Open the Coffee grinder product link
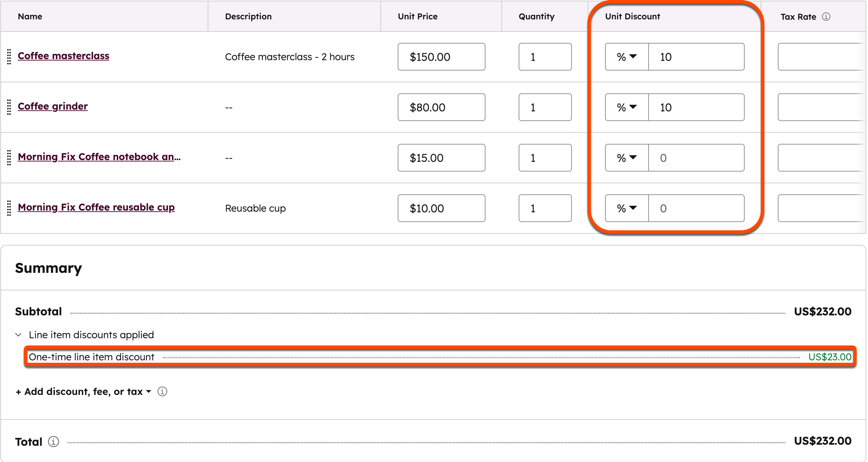Viewport: 868px width, 462px height. click(x=53, y=106)
